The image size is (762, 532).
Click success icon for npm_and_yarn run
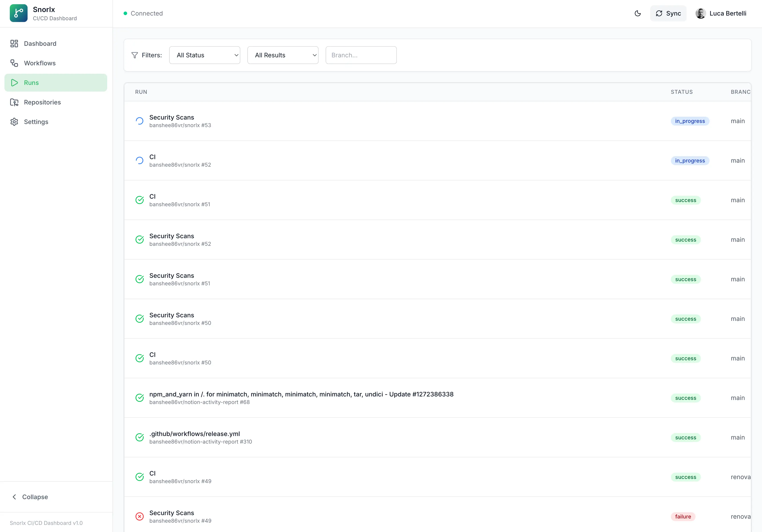click(140, 398)
